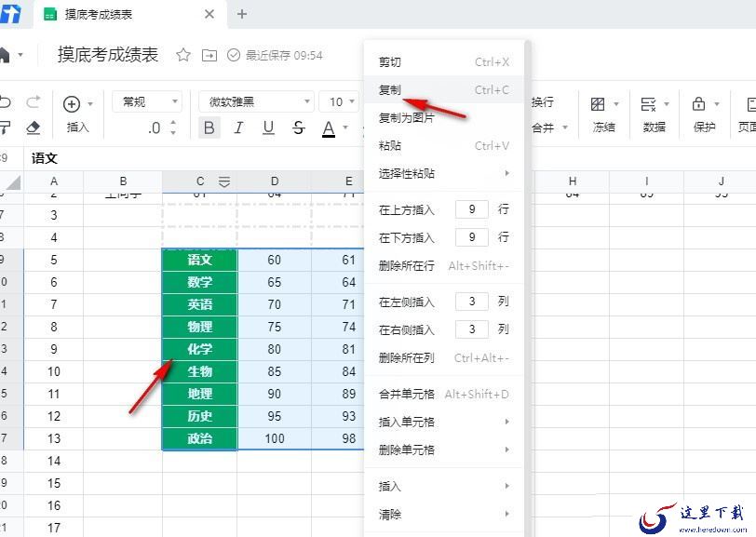Expand the 合并 merge dropdown arrow
Viewport: 756px width, 537px height.
pos(564,128)
